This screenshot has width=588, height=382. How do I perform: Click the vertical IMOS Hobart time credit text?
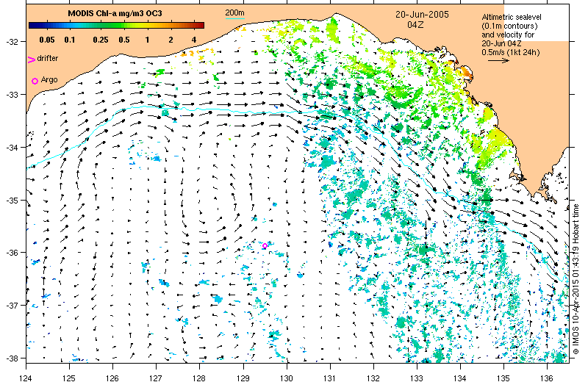tap(576, 279)
